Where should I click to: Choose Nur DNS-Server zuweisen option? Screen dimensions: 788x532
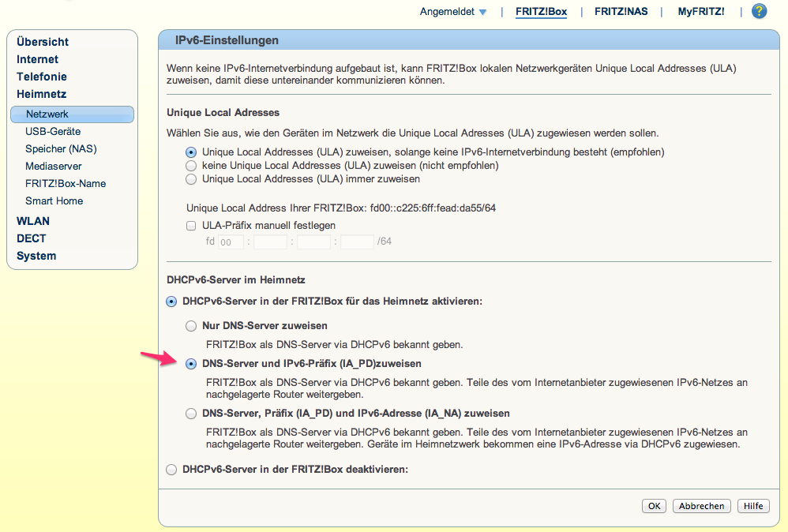[x=191, y=326]
